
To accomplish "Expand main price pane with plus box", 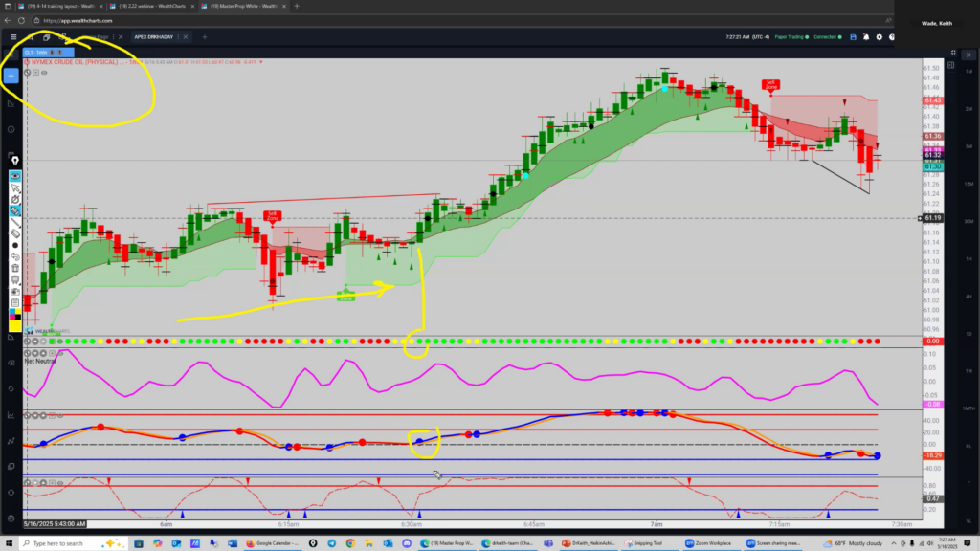I will pyautogui.click(x=35, y=73).
